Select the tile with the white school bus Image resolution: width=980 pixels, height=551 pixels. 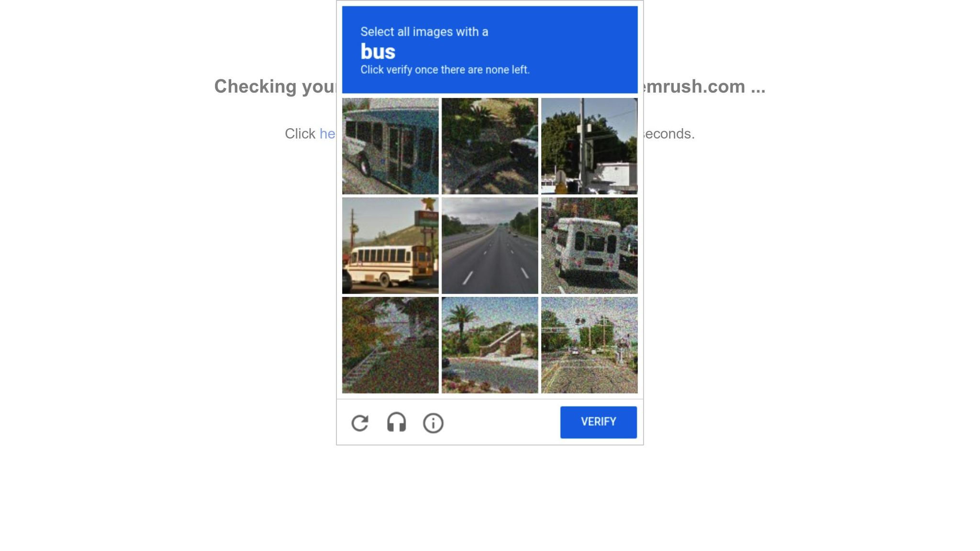[x=390, y=246]
